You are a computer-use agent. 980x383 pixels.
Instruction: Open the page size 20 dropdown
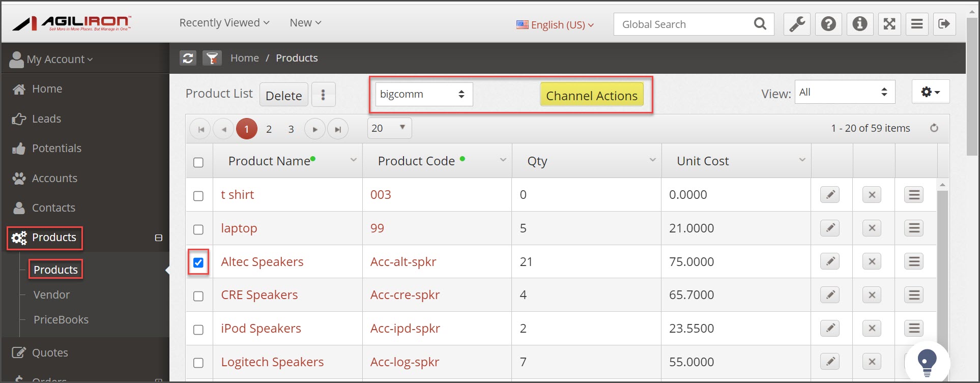(x=389, y=128)
